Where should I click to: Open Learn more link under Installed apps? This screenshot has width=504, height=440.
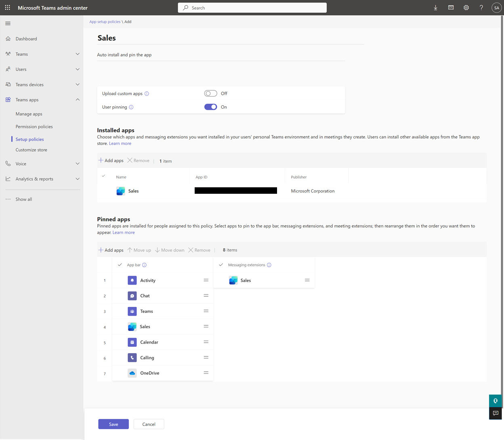click(x=120, y=143)
